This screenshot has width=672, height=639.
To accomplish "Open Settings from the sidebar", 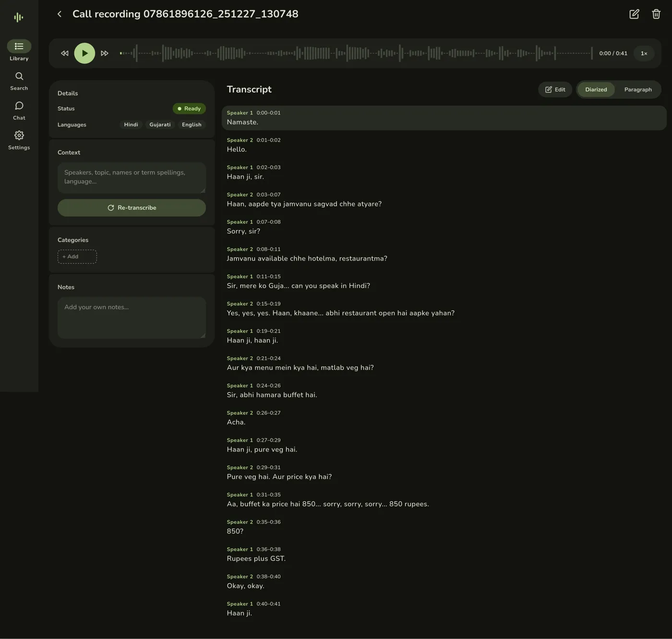I will pos(19,141).
